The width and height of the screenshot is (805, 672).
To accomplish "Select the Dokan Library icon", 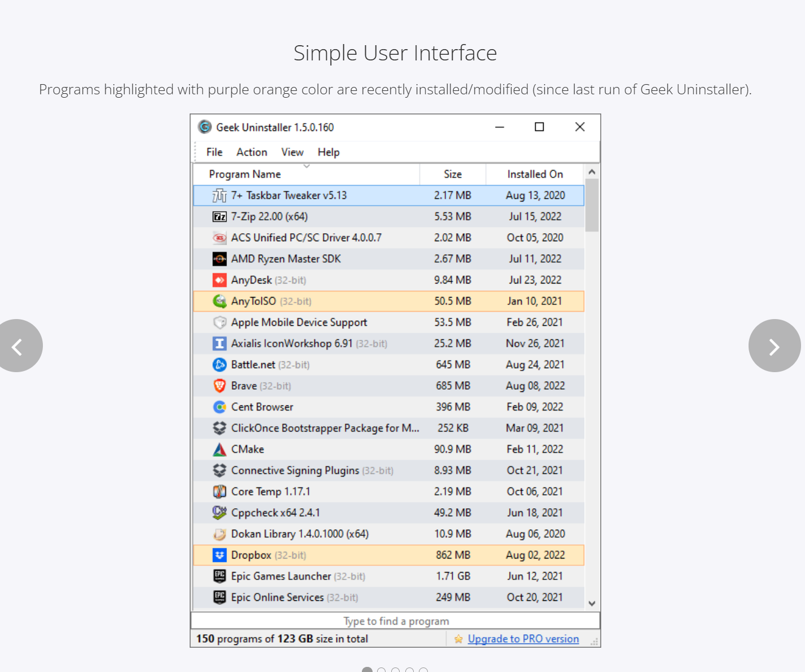I will point(220,534).
